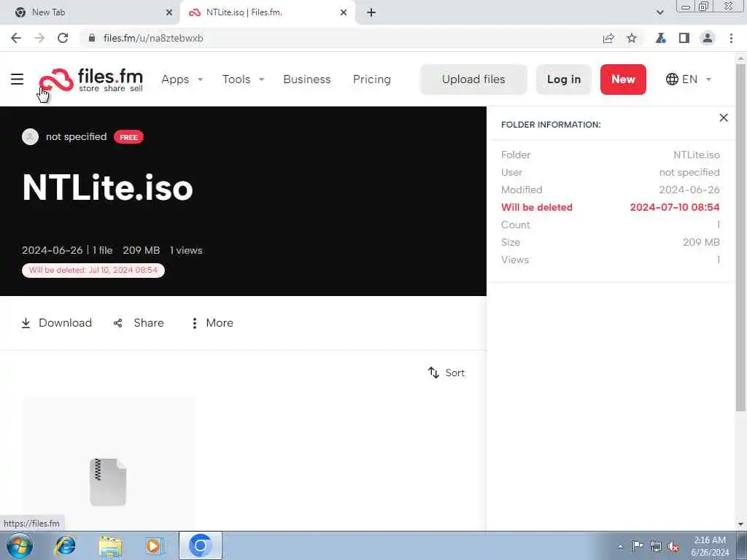Click the '209 MB' text in header

click(142, 250)
